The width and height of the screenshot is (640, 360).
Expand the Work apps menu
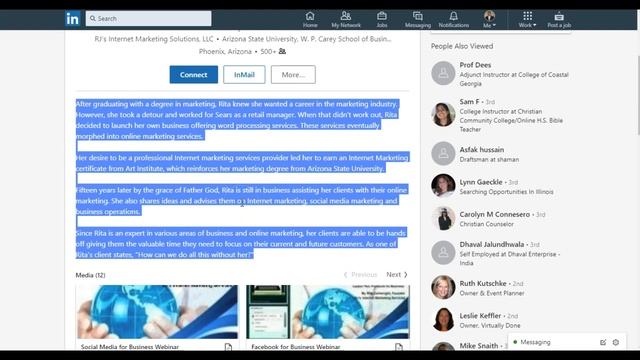pos(527,20)
